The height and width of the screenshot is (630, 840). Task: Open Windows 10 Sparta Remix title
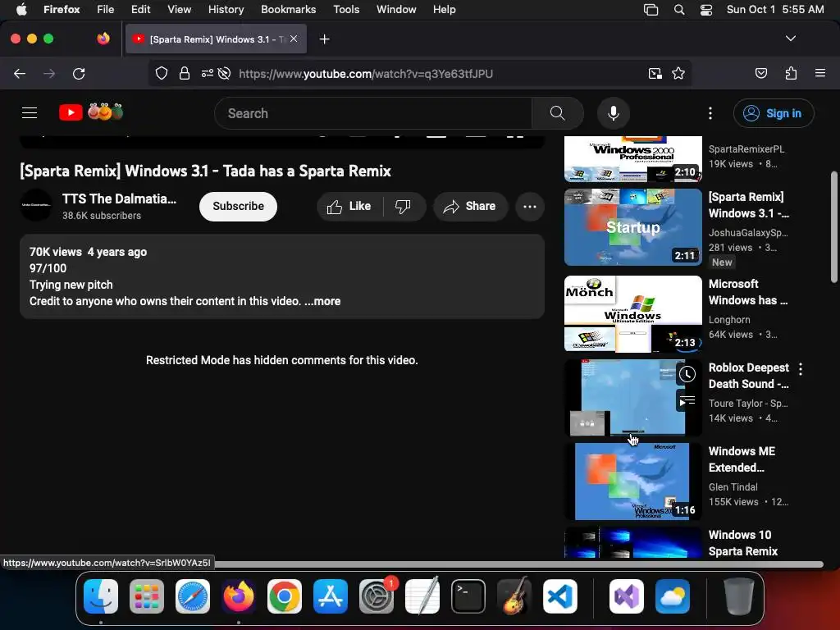742,543
